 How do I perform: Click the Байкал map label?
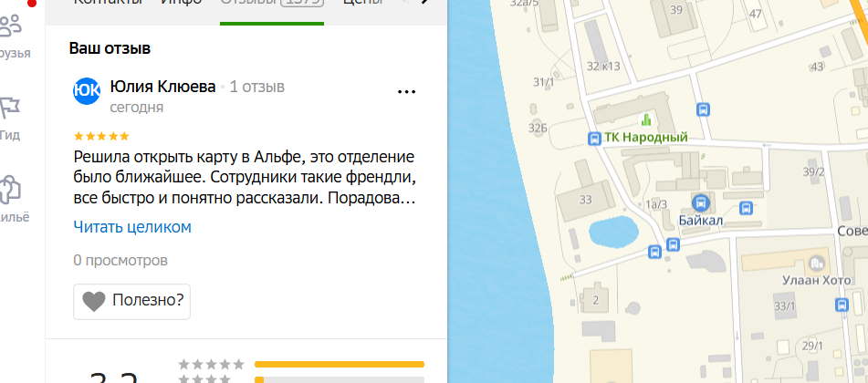coord(701,221)
